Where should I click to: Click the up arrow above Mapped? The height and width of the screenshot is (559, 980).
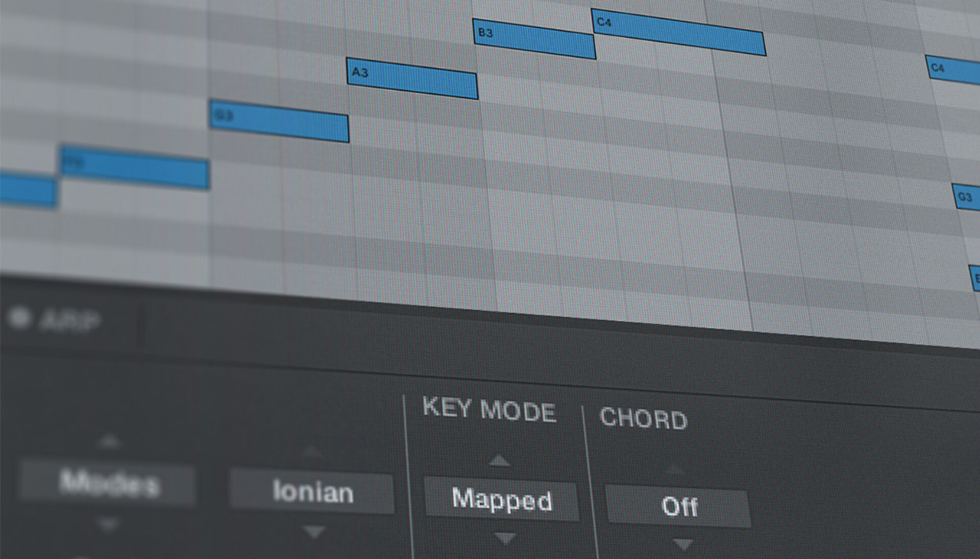click(500, 462)
